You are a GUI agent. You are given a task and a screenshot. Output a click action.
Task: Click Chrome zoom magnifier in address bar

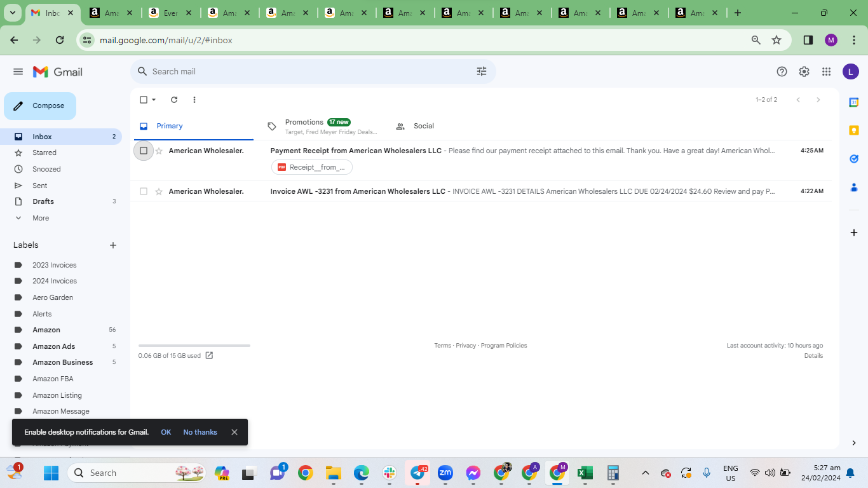point(756,40)
